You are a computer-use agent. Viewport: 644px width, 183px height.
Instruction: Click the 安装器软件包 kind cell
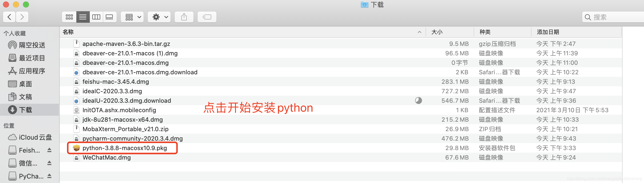[497, 148]
